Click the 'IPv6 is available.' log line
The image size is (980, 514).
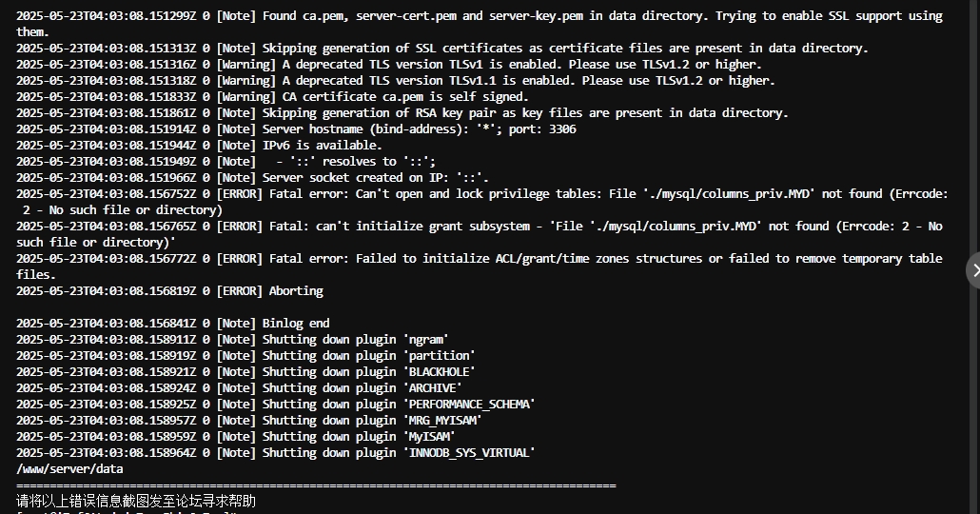(199, 145)
